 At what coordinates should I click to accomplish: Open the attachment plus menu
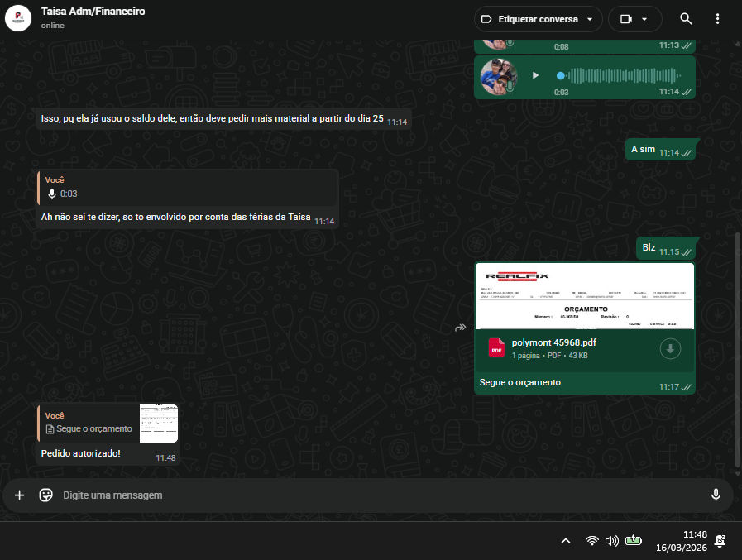pos(19,495)
